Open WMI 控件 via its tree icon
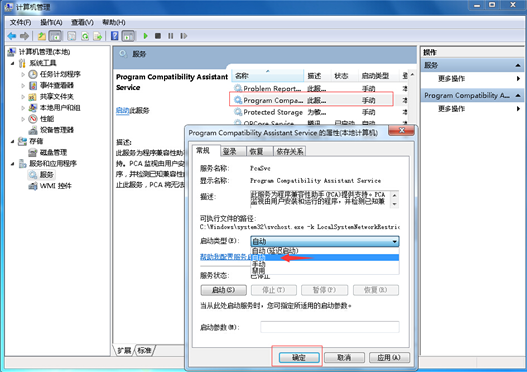Viewport: 527px width, 372px height. pos(33,186)
